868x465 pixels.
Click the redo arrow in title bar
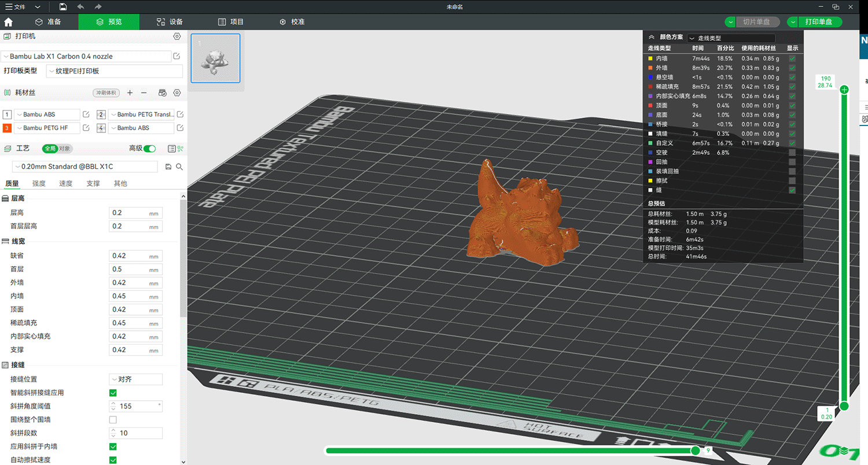click(x=98, y=6)
